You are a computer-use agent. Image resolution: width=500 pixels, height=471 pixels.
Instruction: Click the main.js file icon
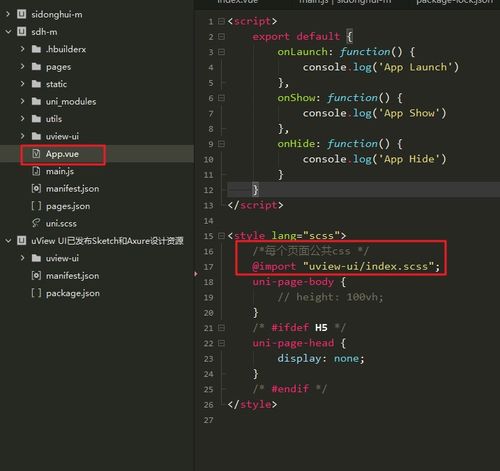tap(36, 171)
